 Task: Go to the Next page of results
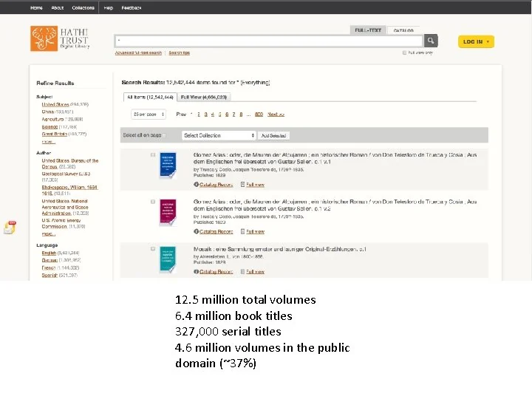tap(276, 115)
